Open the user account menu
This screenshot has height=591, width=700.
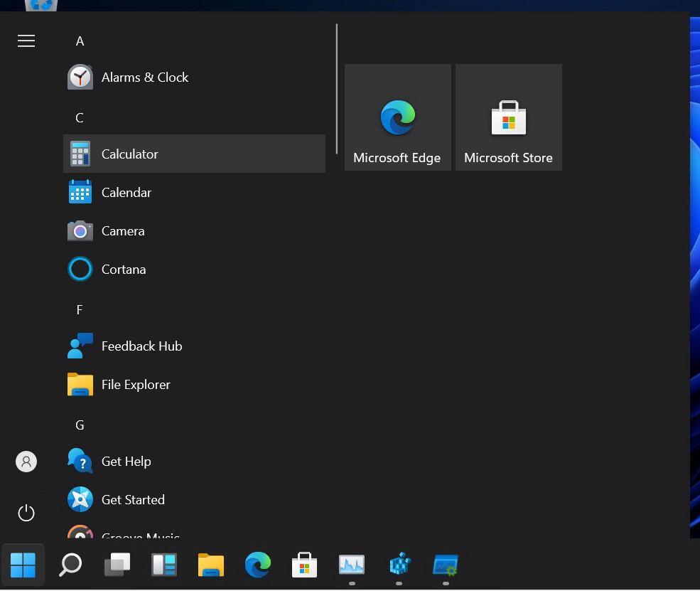26,462
